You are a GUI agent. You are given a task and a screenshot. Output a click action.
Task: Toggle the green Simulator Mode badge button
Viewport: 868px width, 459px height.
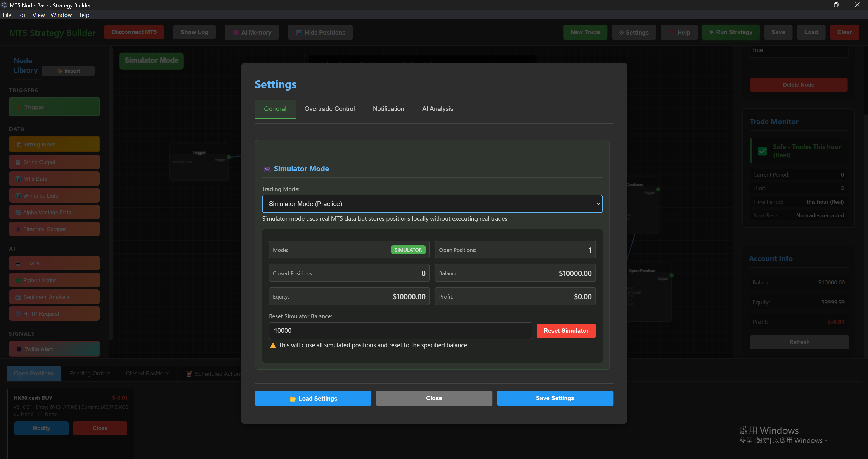pos(151,61)
